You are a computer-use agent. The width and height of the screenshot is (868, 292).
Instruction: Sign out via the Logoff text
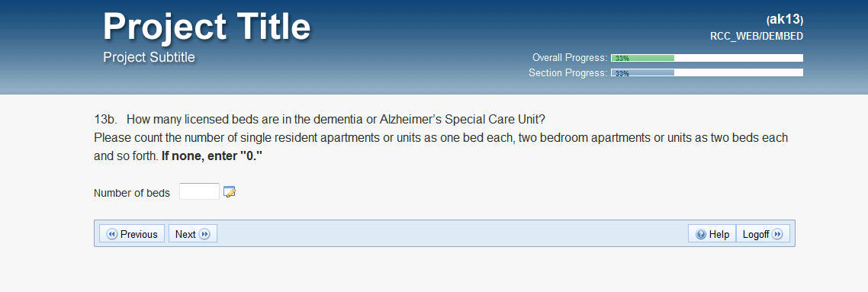pos(756,234)
